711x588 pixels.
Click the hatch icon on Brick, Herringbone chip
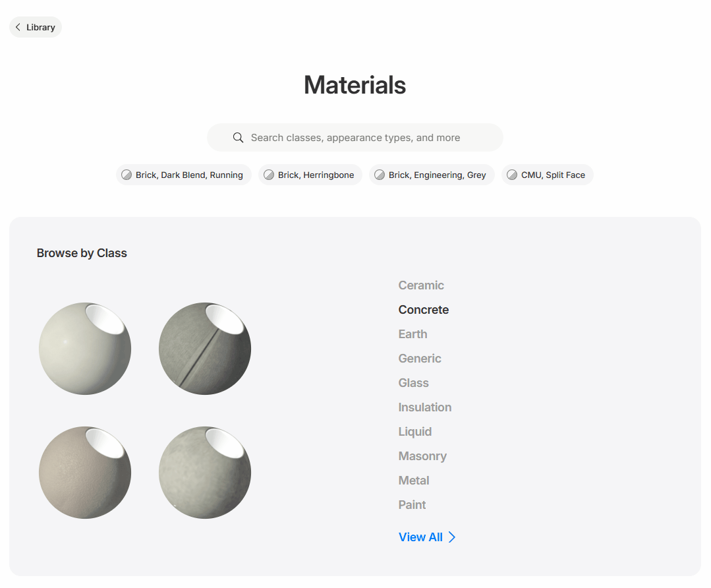[269, 175]
